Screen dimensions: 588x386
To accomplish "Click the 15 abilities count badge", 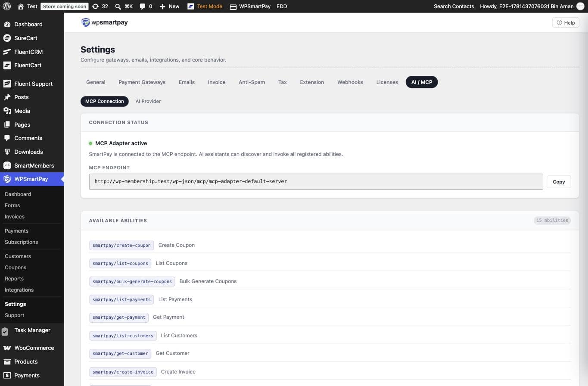I will click(x=552, y=220).
